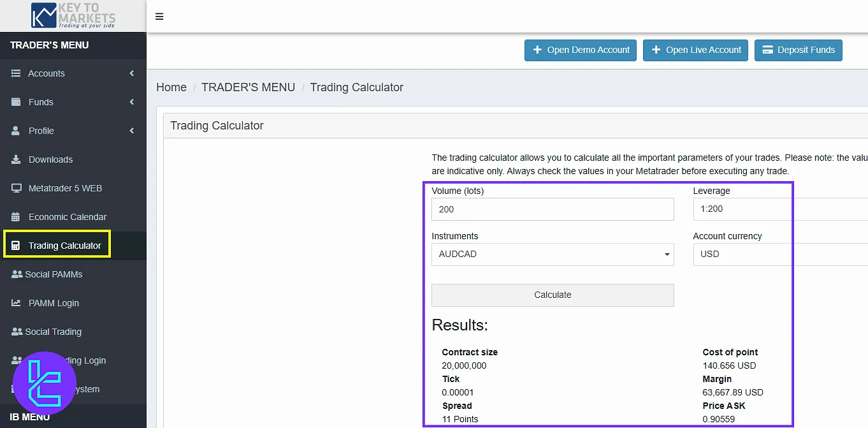The height and width of the screenshot is (428, 868).
Task: Click the TRADER'S MENU sidebar header
Action: [50, 45]
